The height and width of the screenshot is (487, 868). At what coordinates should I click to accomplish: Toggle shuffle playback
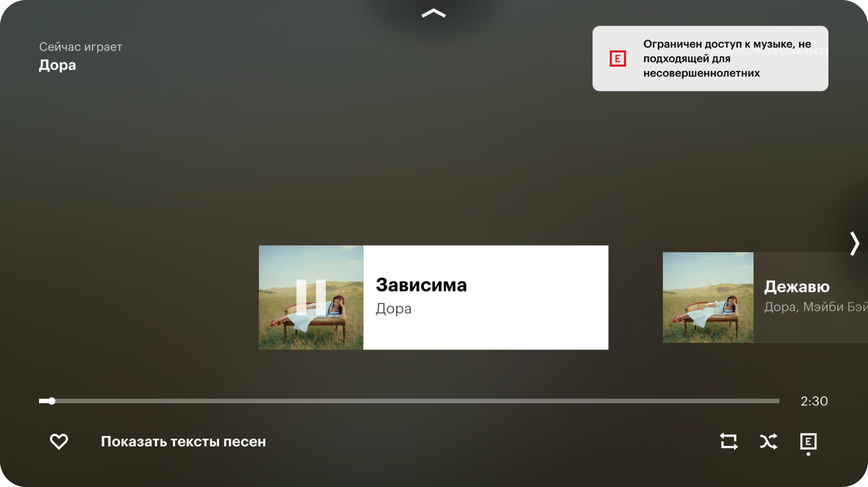click(x=769, y=442)
